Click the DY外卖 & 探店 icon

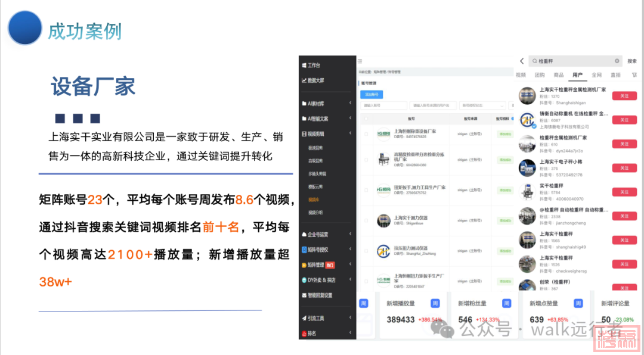(304, 280)
